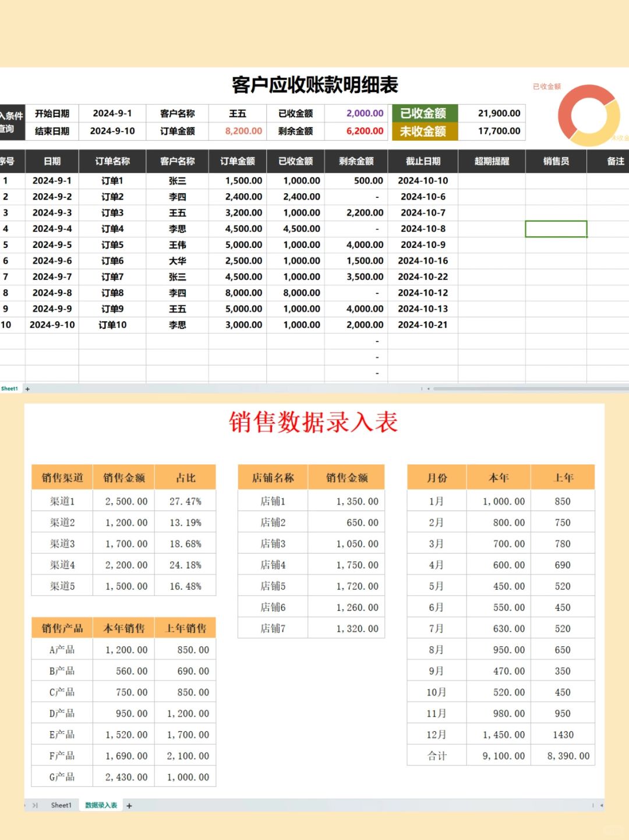629x840 pixels.
Task: Click the 订单名称 column header
Action: (x=112, y=161)
